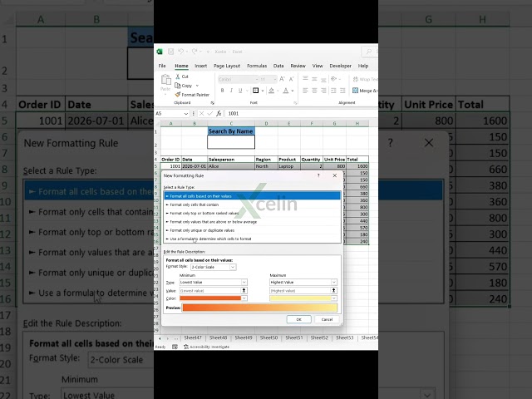Click the Redo arrow icon
Image resolution: width=532 pixels, height=399 pixels.
click(x=195, y=52)
